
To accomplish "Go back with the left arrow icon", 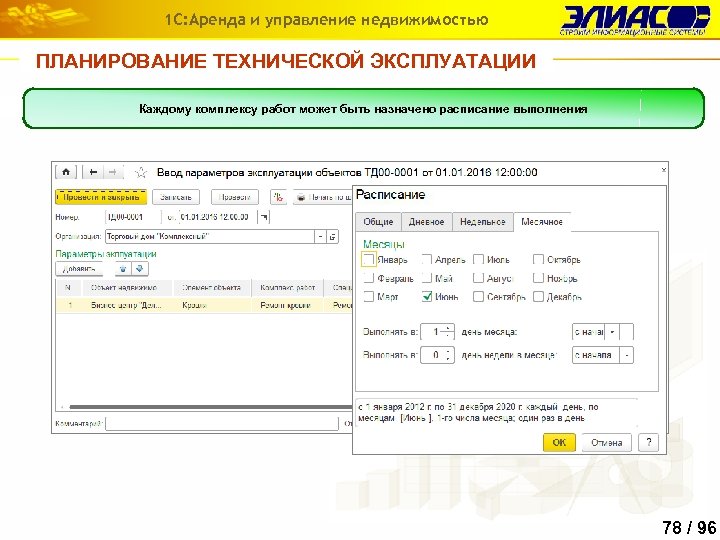I will point(93,172).
